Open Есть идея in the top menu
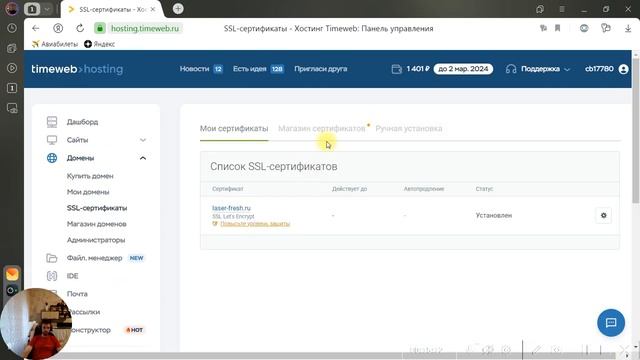640x360 pixels. click(249, 69)
